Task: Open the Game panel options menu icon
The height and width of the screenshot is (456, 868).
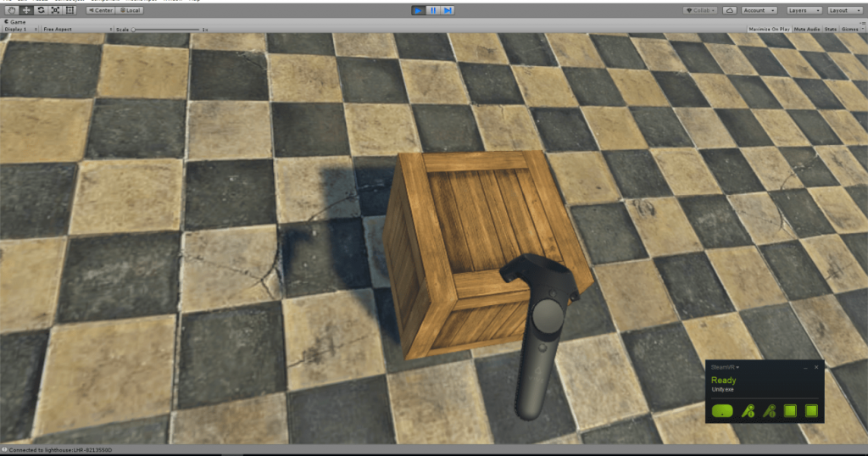Action: tap(864, 22)
